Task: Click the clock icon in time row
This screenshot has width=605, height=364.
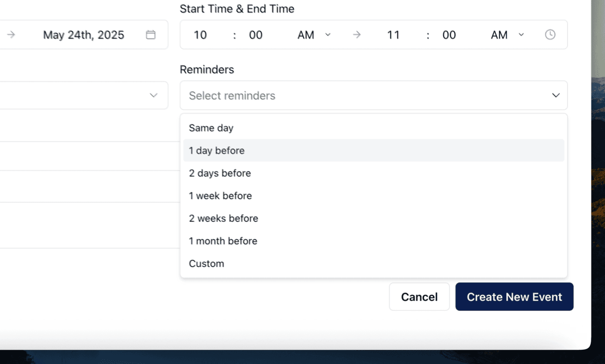Action: pyautogui.click(x=550, y=35)
